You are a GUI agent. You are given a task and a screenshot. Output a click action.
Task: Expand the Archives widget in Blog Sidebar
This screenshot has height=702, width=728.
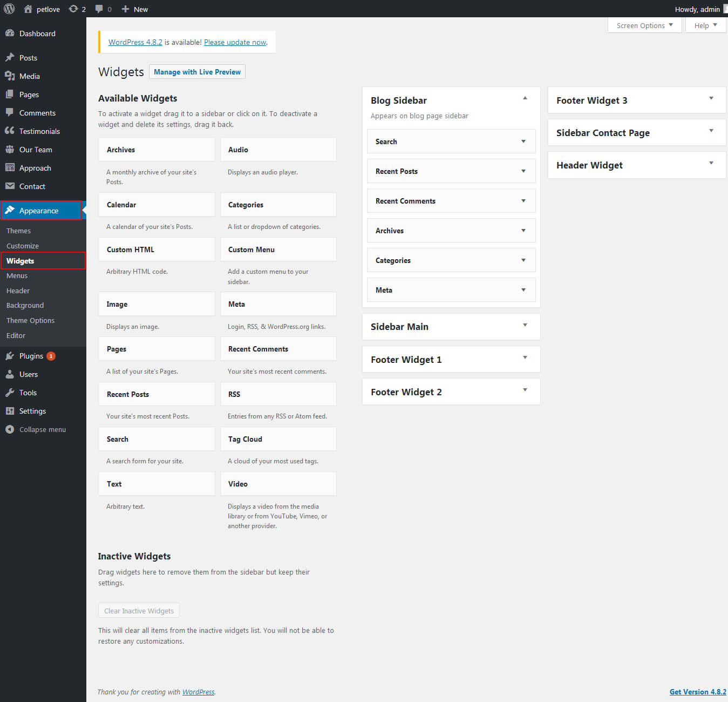tap(523, 231)
